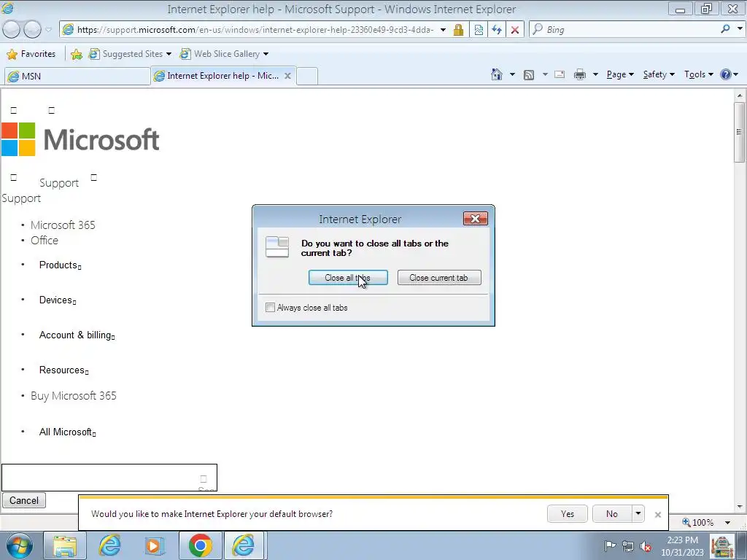Image resolution: width=747 pixels, height=560 pixels.
Task: Open Google Chrome from taskbar
Action: click(200, 545)
